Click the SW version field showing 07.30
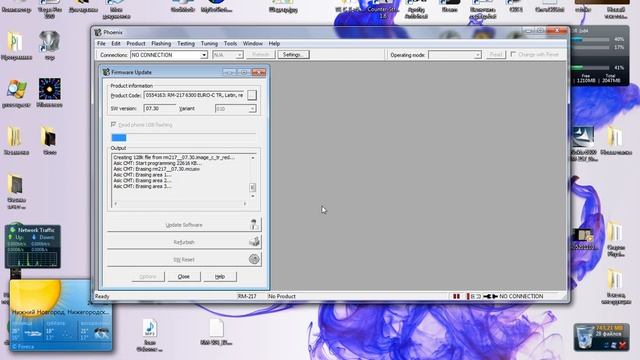The image size is (640, 360). (x=160, y=109)
